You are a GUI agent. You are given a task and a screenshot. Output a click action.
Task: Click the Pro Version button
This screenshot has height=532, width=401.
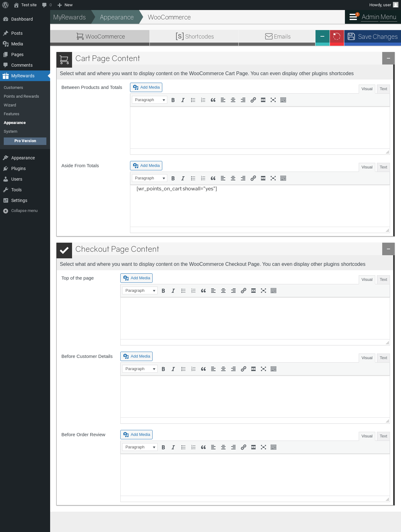point(25,141)
